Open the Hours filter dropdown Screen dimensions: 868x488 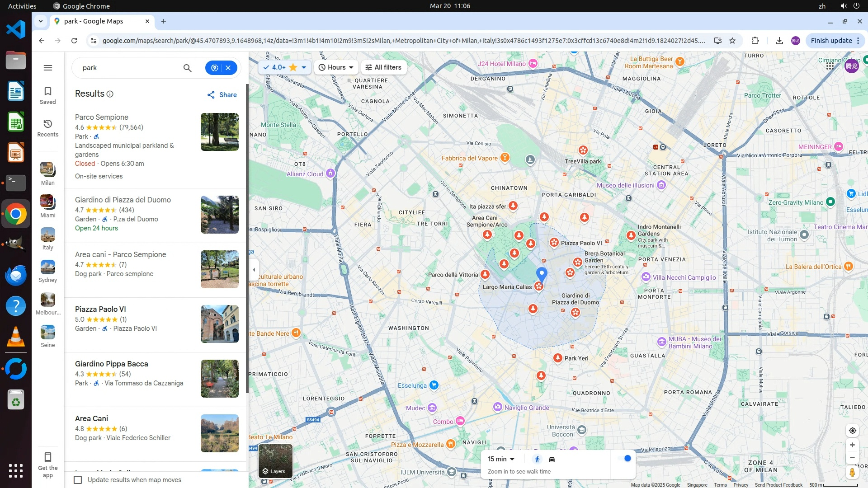coord(336,67)
